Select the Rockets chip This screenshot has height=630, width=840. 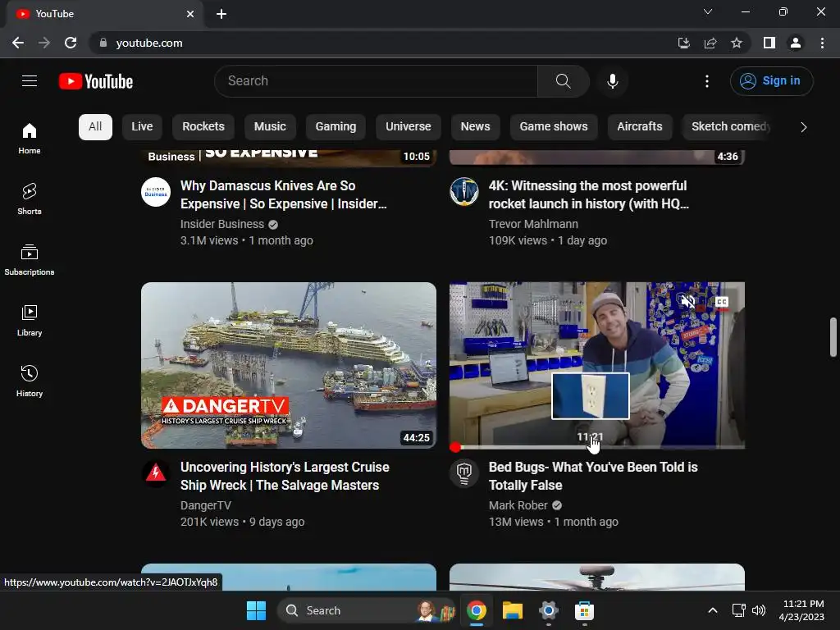(x=203, y=127)
